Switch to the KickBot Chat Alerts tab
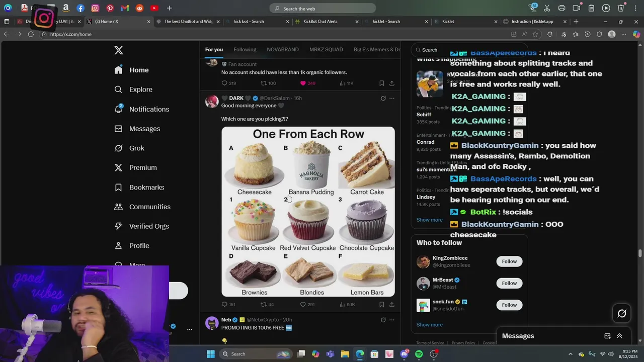Viewport: 644px width, 362px height. click(326, 22)
